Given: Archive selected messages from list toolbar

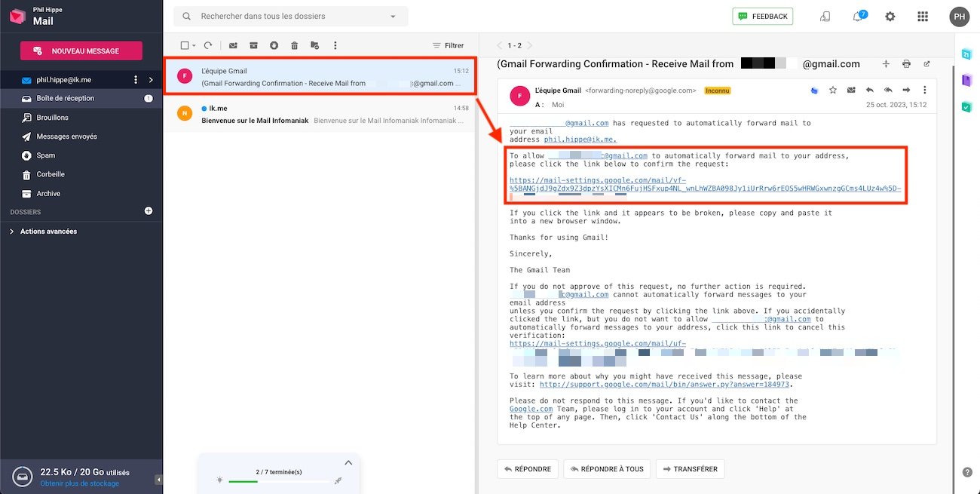Looking at the screenshot, I should click(254, 45).
